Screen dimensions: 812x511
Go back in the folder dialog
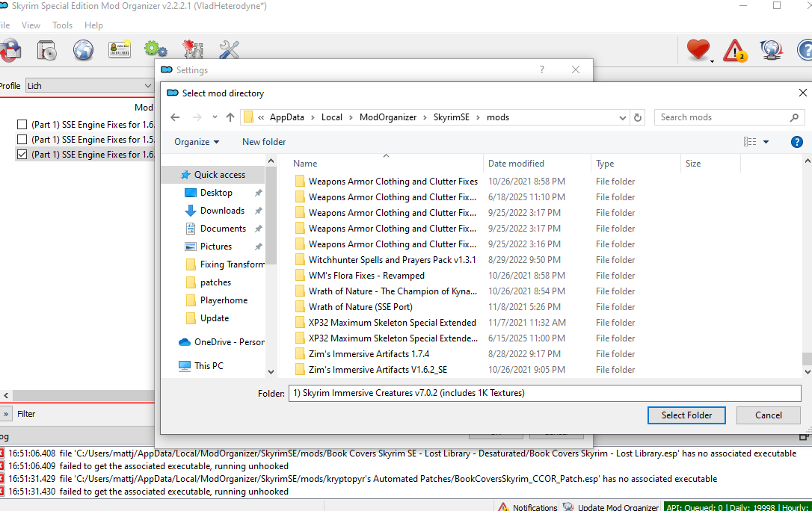click(x=175, y=117)
